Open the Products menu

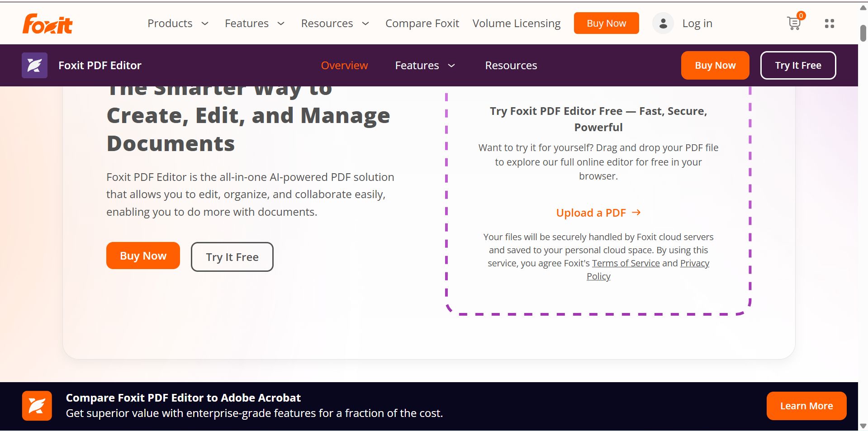(x=170, y=24)
